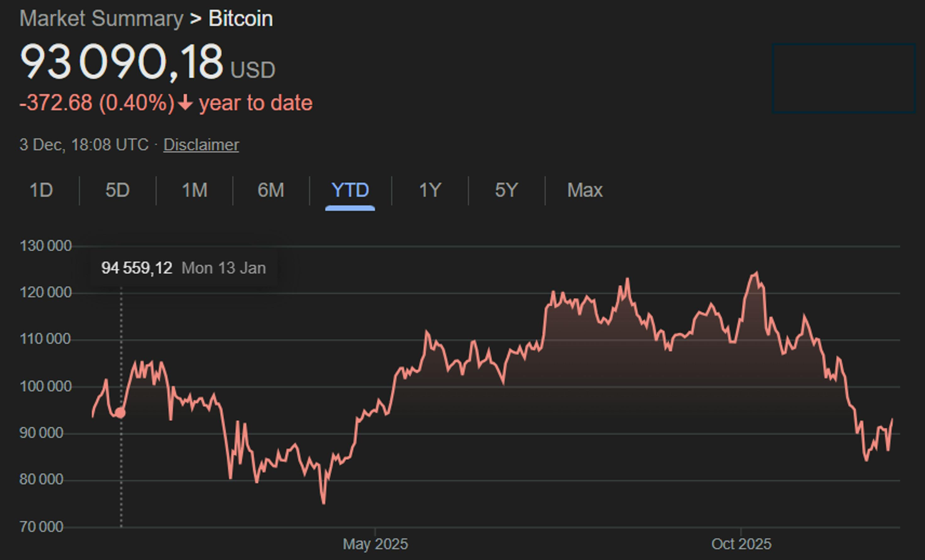Open the Disclaimer link
925x560 pixels.
click(x=201, y=145)
